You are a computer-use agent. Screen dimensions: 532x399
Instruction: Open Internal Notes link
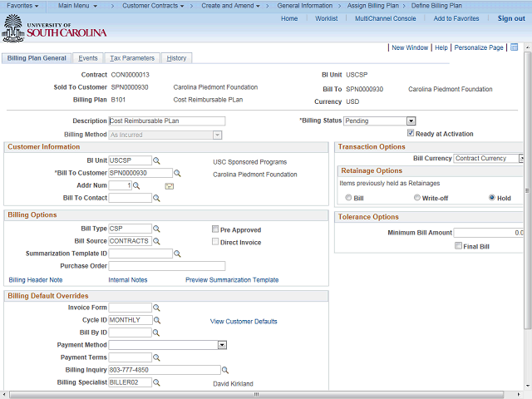(x=128, y=280)
